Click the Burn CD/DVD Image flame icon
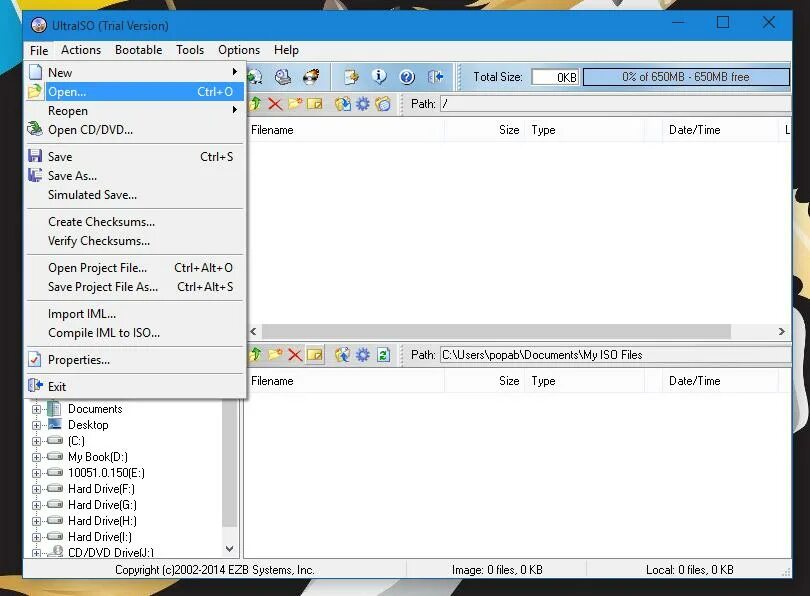Viewport: 810px width, 596px height. [311, 77]
